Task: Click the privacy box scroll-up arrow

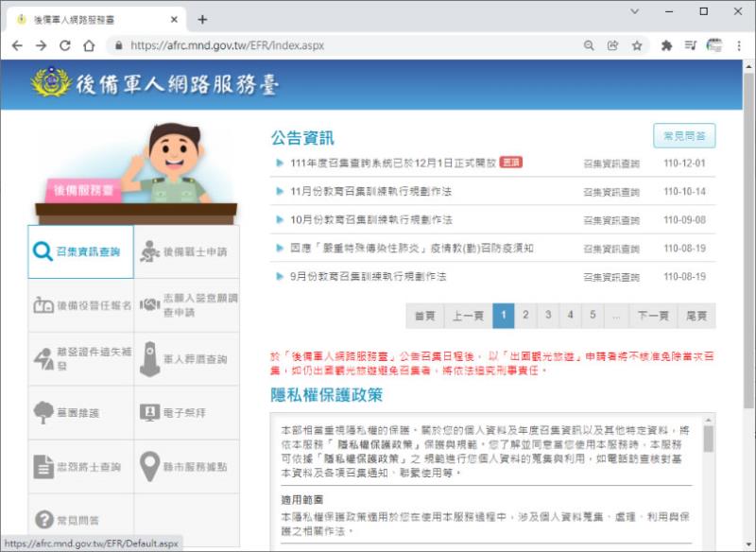Action: pos(708,421)
